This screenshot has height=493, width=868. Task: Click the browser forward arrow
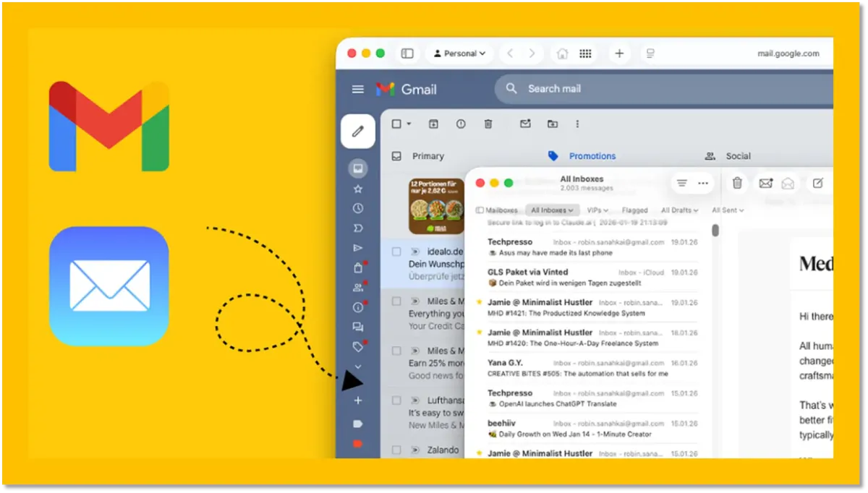pos(532,53)
